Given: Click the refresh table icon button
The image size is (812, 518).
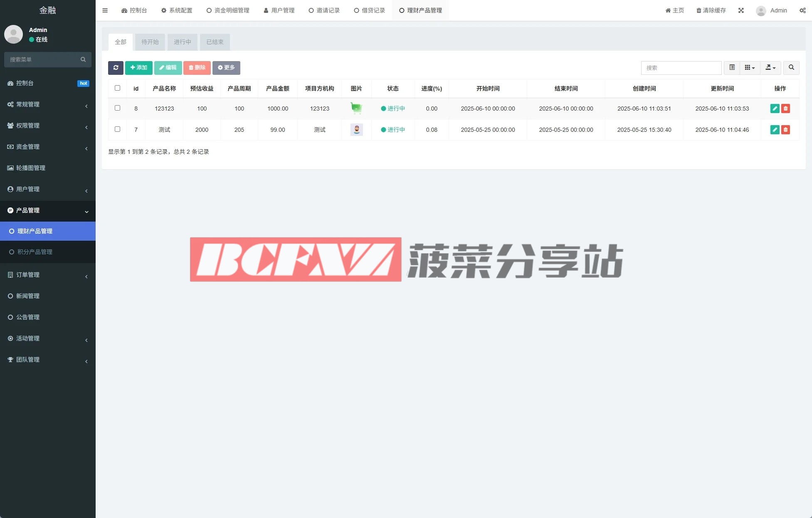Looking at the screenshot, I should [x=116, y=68].
